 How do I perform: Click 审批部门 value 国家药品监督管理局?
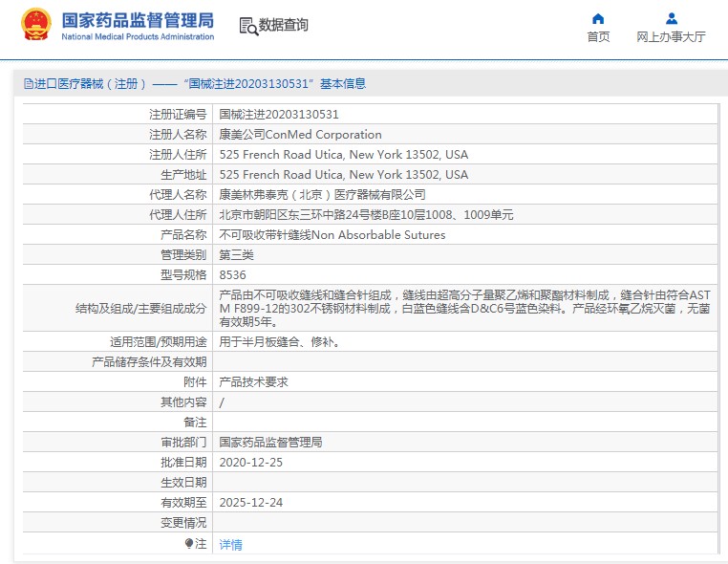270,442
